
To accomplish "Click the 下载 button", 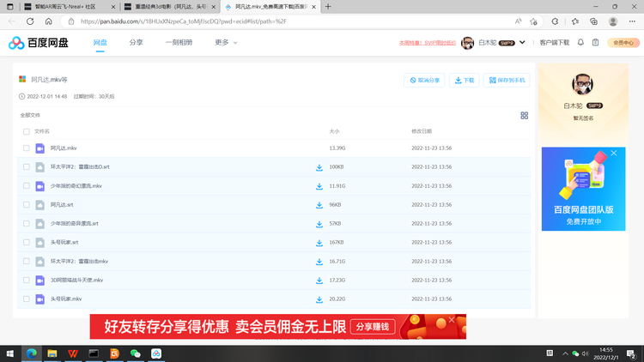I will click(464, 80).
